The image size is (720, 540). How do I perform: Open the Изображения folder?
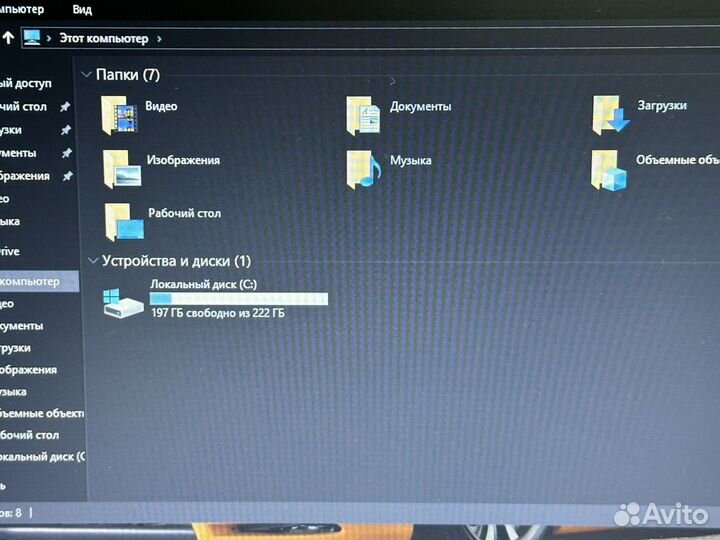[121, 168]
